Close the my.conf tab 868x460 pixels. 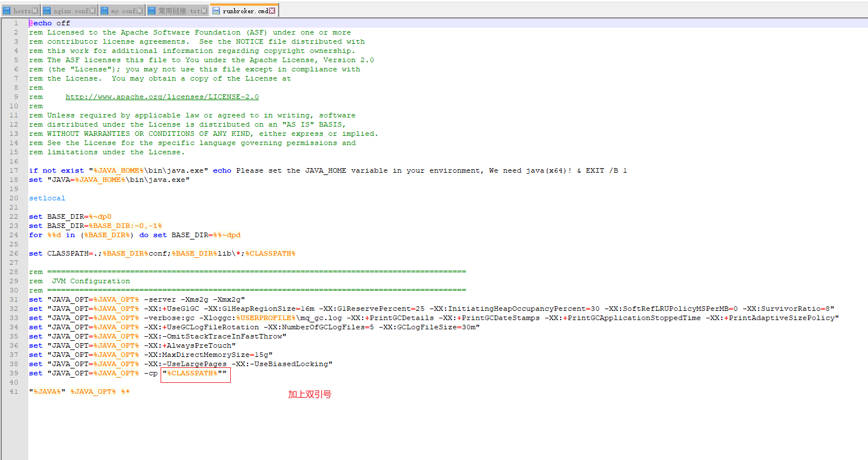click(140, 10)
